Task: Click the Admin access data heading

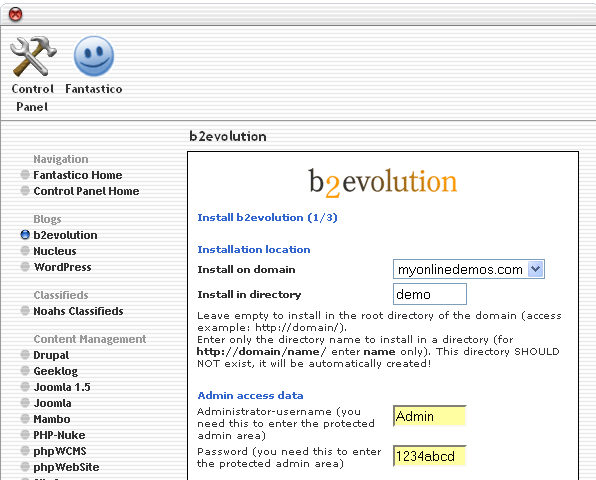Action: click(x=250, y=395)
